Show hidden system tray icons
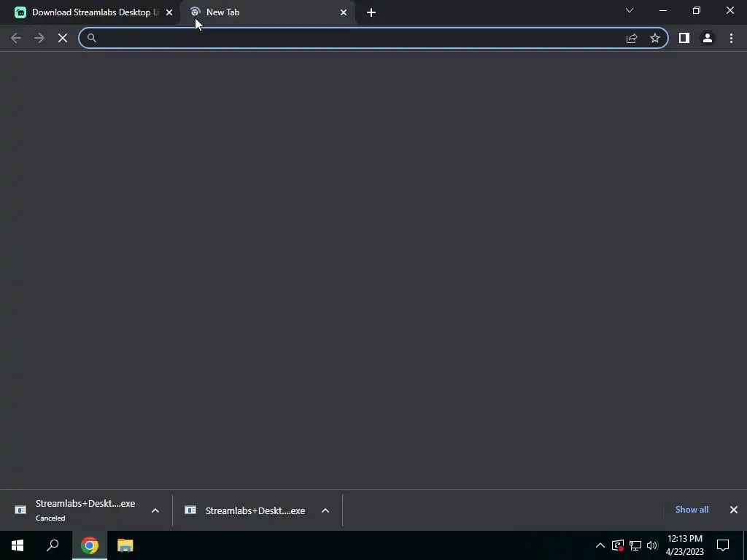The height and width of the screenshot is (560, 747). click(x=600, y=545)
